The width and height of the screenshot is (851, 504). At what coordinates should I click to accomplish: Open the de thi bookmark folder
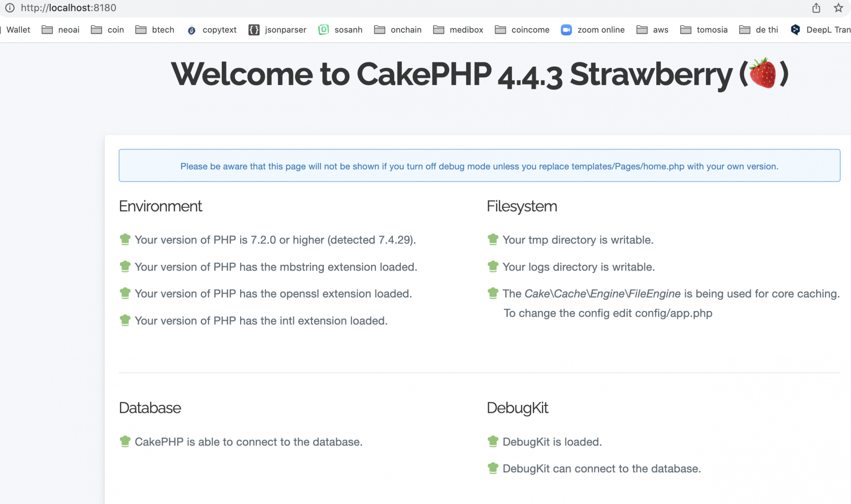[758, 30]
